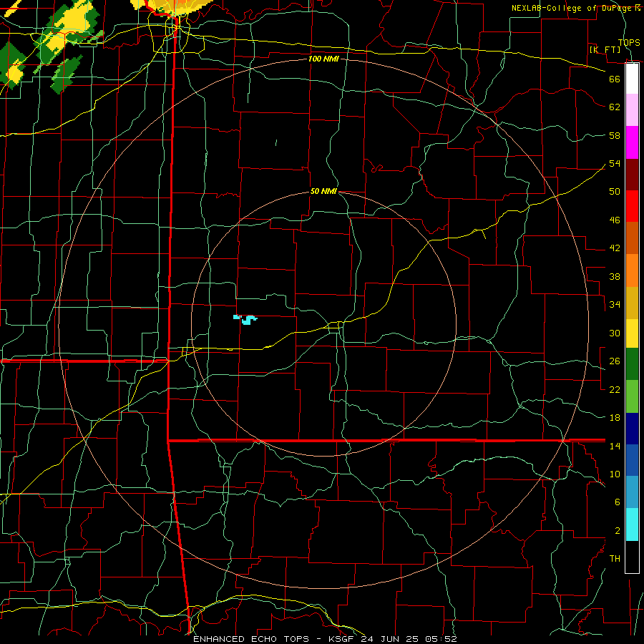Click the 14 scale label

coord(615,446)
